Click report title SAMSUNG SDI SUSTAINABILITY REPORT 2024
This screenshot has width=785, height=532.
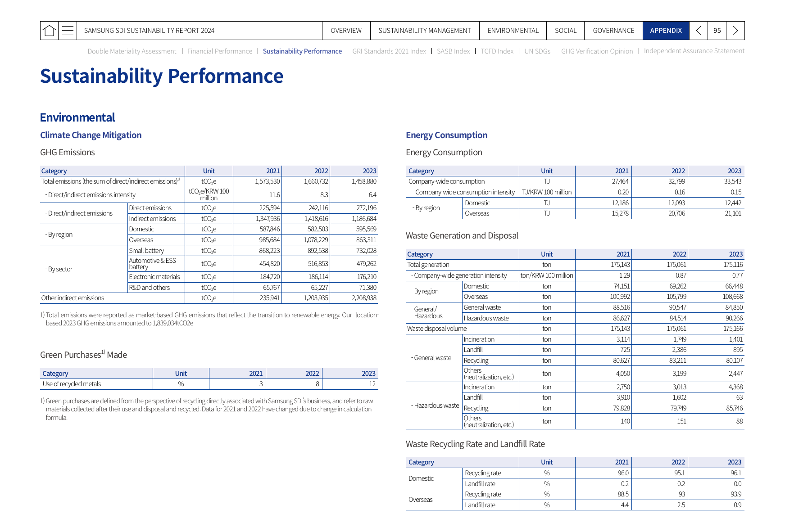[149, 31]
